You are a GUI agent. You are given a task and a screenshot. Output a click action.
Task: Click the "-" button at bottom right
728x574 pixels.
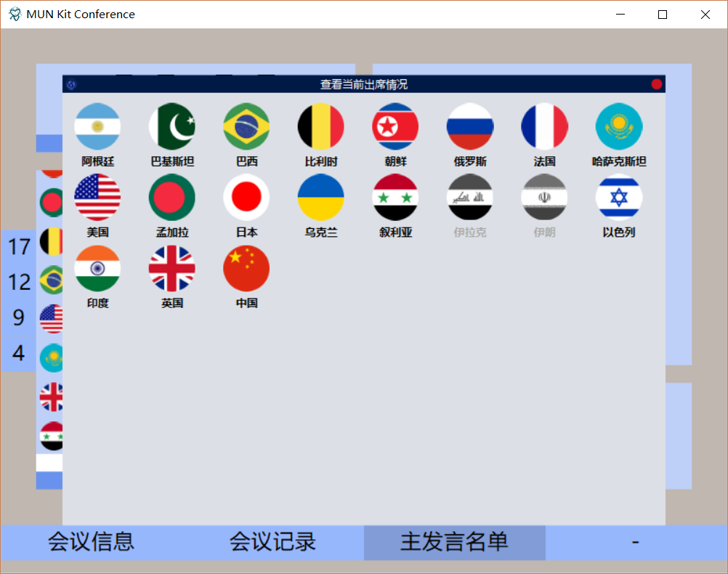click(x=636, y=542)
